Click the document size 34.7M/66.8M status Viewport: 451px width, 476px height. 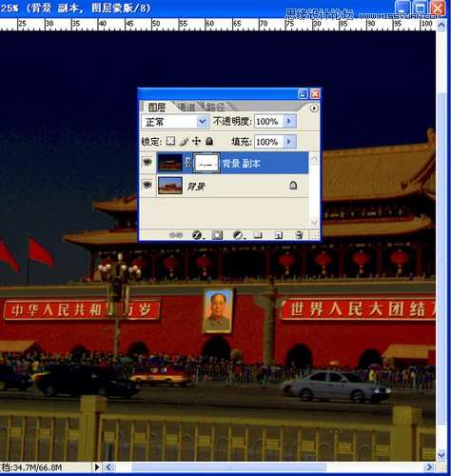(x=31, y=467)
